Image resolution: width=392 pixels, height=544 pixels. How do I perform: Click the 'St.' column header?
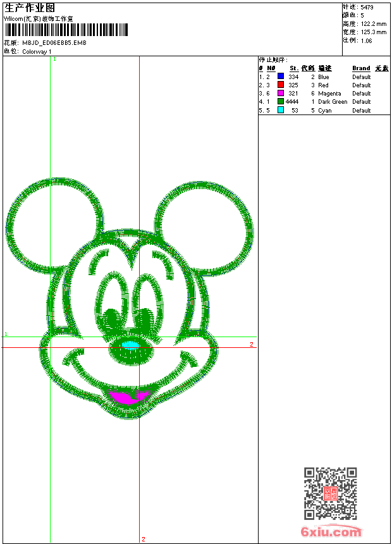point(294,68)
